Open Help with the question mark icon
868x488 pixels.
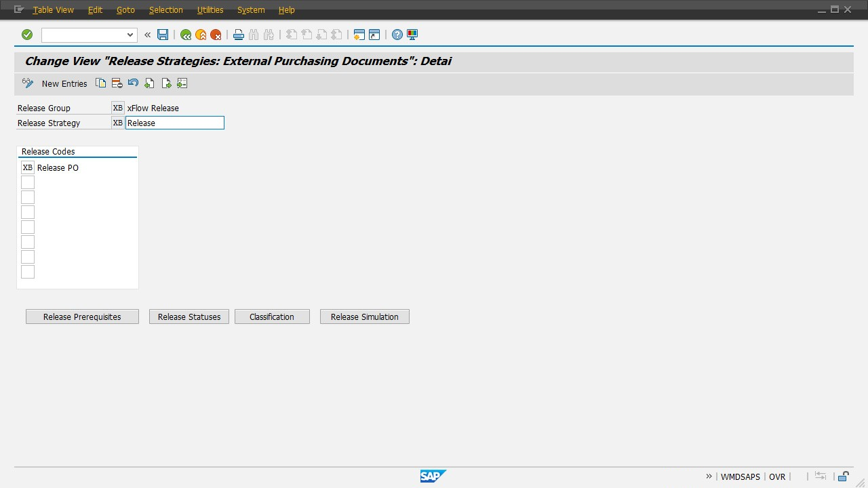397,35
